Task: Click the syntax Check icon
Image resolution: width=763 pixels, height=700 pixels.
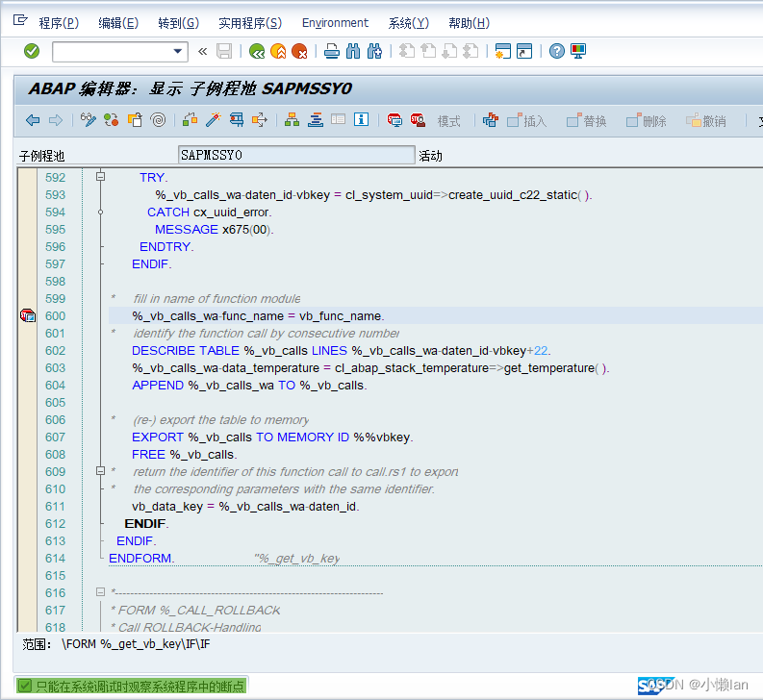Action: click(190, 119)
